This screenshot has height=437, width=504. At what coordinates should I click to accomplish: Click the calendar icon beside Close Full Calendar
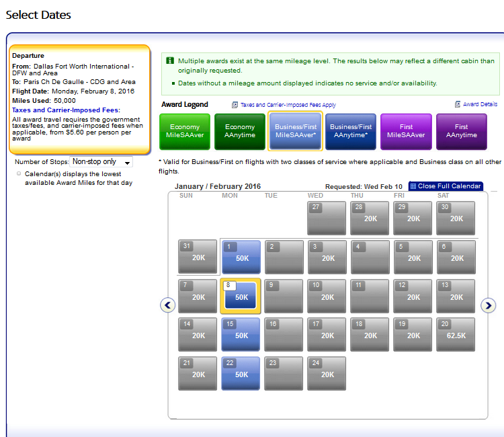pyautogui.click(x=413, y=186)
